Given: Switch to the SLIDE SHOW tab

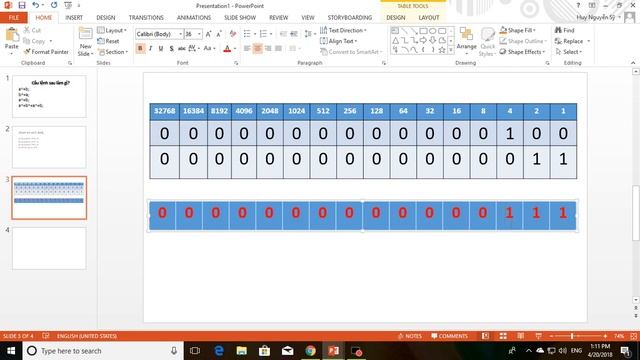Looking at the screenshot, I should coord(240,18).
